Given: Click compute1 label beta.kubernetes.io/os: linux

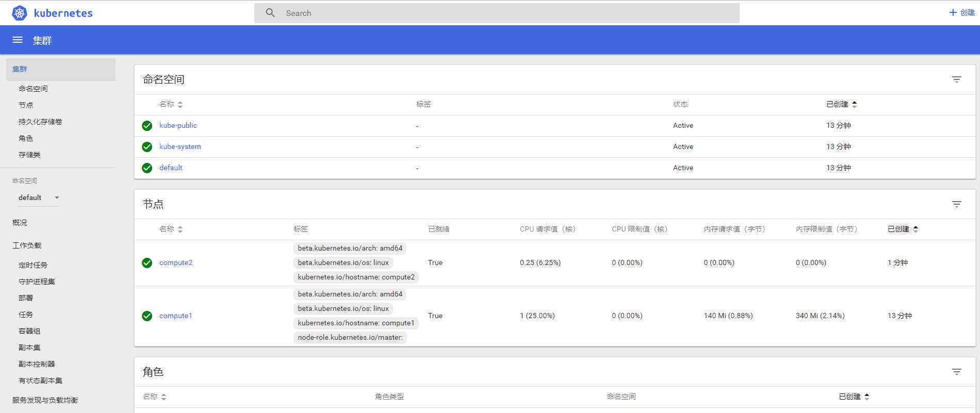Looking at the screenshot, I should click(x=343, y=308).
